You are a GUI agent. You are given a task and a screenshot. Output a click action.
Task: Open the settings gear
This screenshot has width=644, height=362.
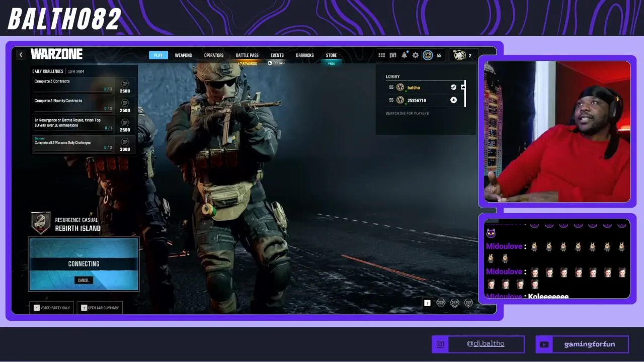(415, 55)
